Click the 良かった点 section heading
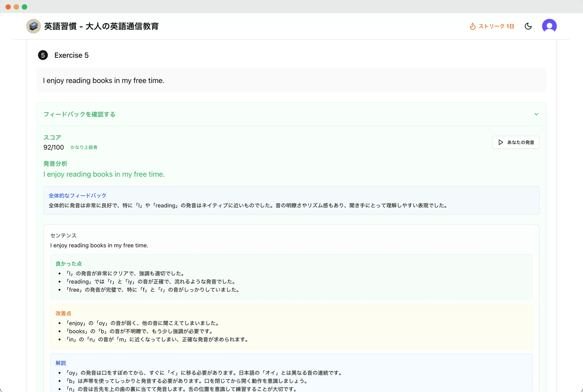Screen dimensions: 583x392 point(69,264)
